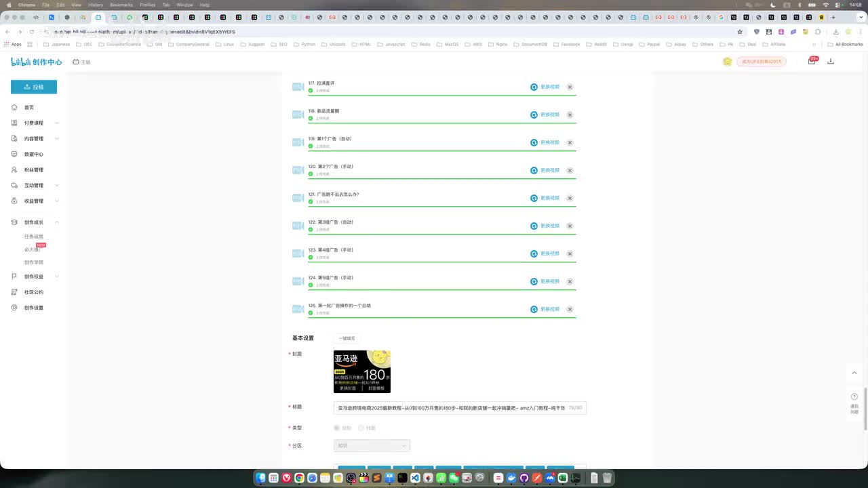Open 数据中心 from the sidebar
The height and width of the screenshot is (488, 868).
(34, 155)
